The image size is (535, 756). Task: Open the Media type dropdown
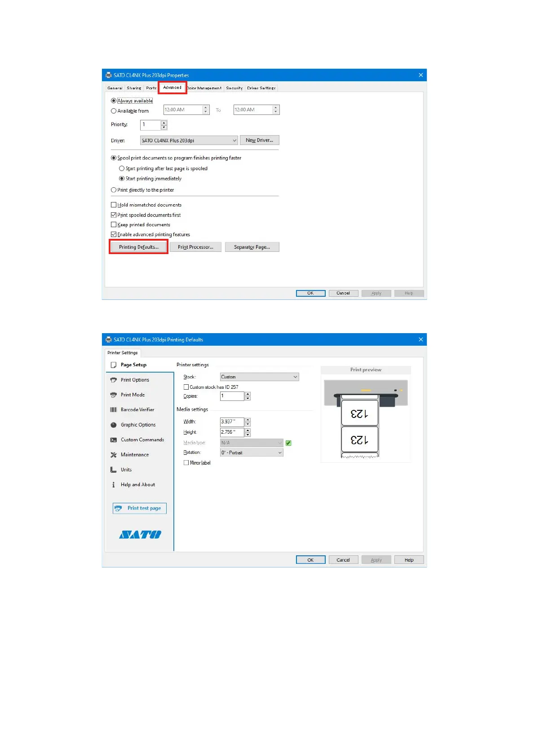coord(252,443)
